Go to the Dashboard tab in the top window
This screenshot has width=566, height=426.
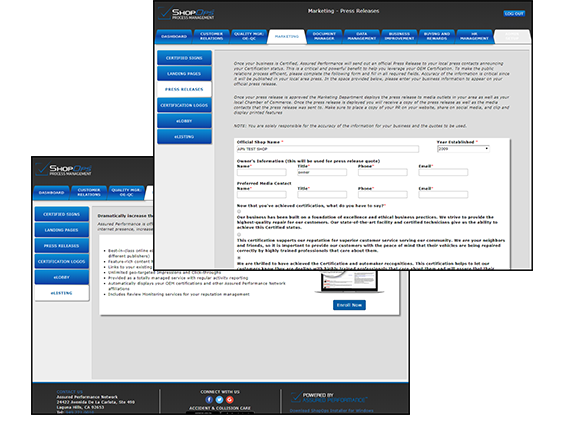tap(174, 36)
